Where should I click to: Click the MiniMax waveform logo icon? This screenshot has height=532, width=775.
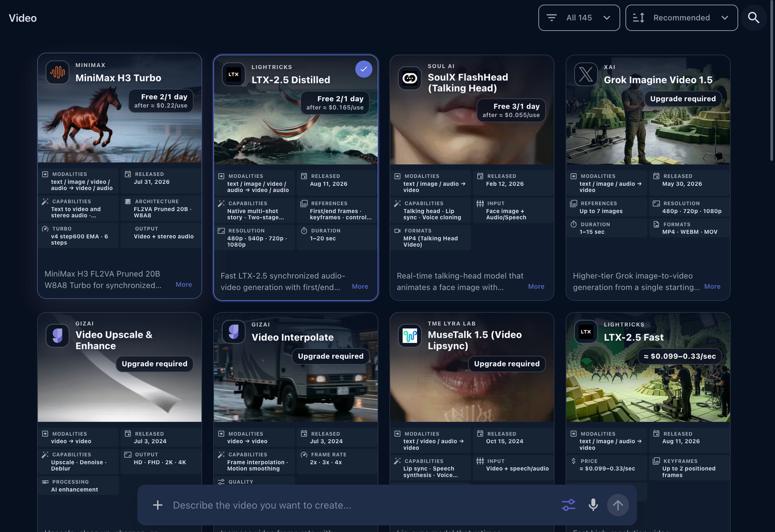[58, 72]
